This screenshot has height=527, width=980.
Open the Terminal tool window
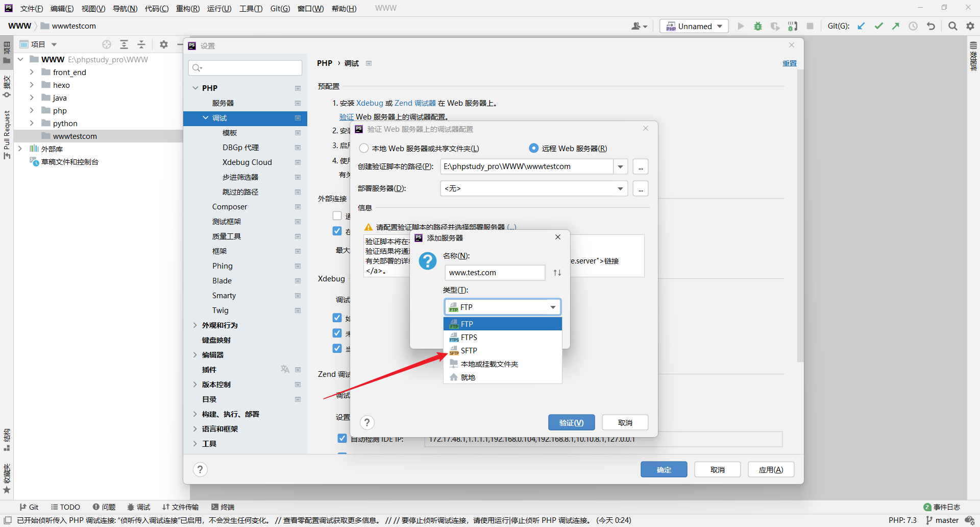pos(223,507)
